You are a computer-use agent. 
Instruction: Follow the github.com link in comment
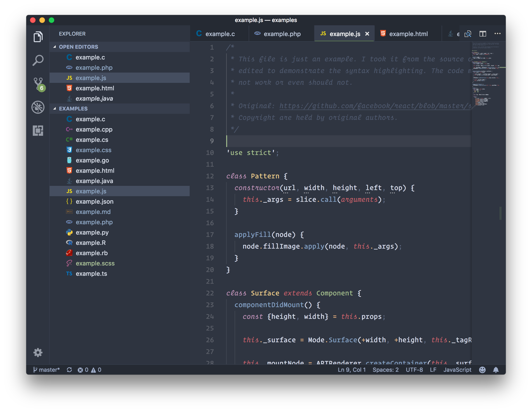(x=375, y=106)
